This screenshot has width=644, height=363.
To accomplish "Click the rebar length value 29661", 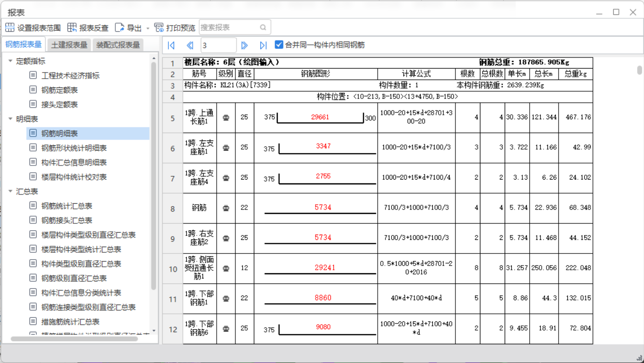I will point(320,117).
